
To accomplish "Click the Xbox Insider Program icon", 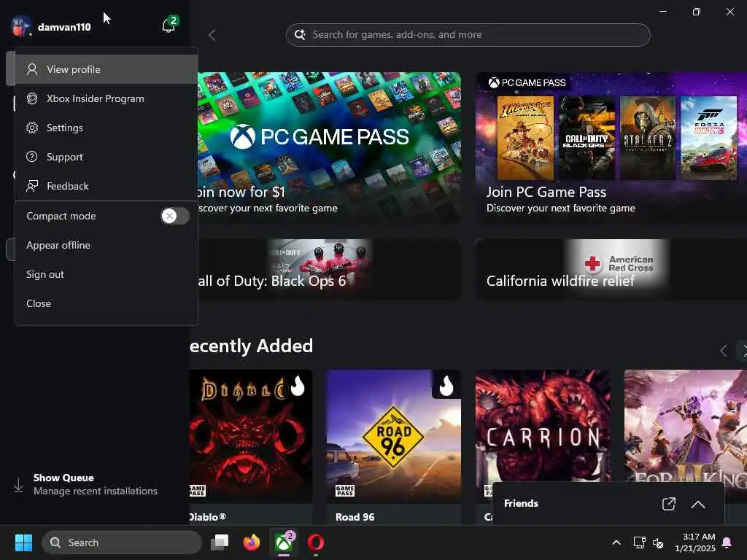I will (32, 98).
